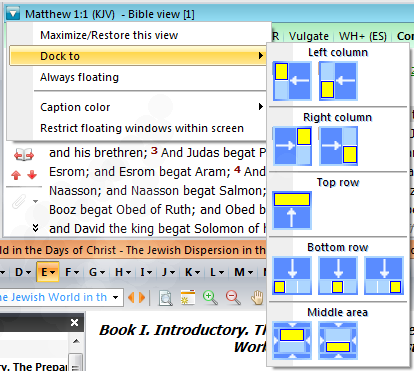Viewport: 414px width, 371px height.
Task: Go back with orange left arrow
Action: point(131,297)
